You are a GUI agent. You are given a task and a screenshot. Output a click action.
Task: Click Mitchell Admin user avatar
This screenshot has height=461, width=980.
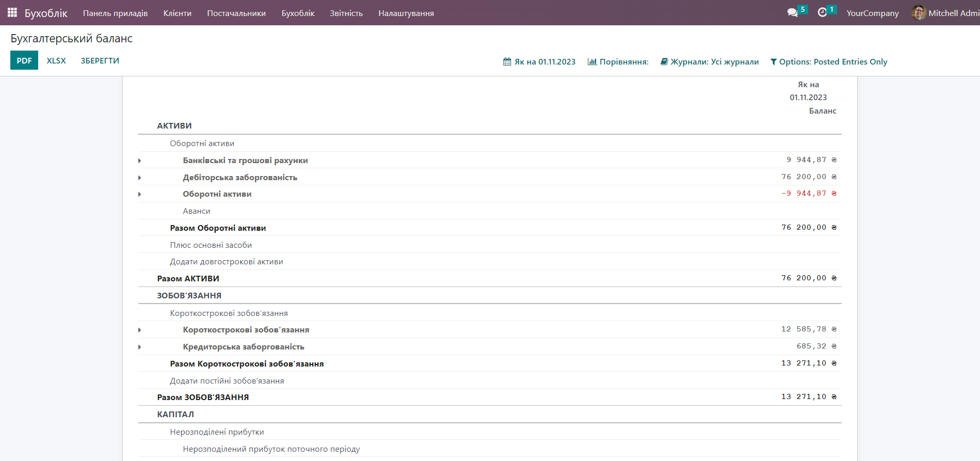[919, 13]
